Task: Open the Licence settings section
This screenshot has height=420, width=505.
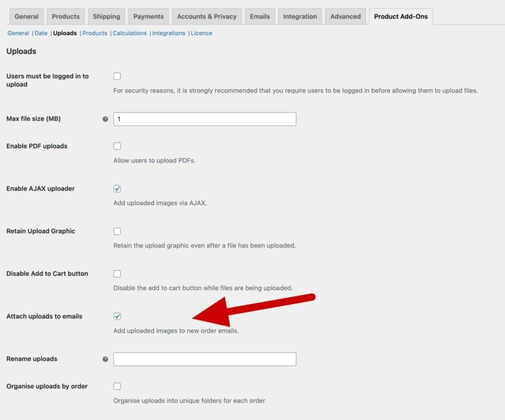Action: click(201, 33)
